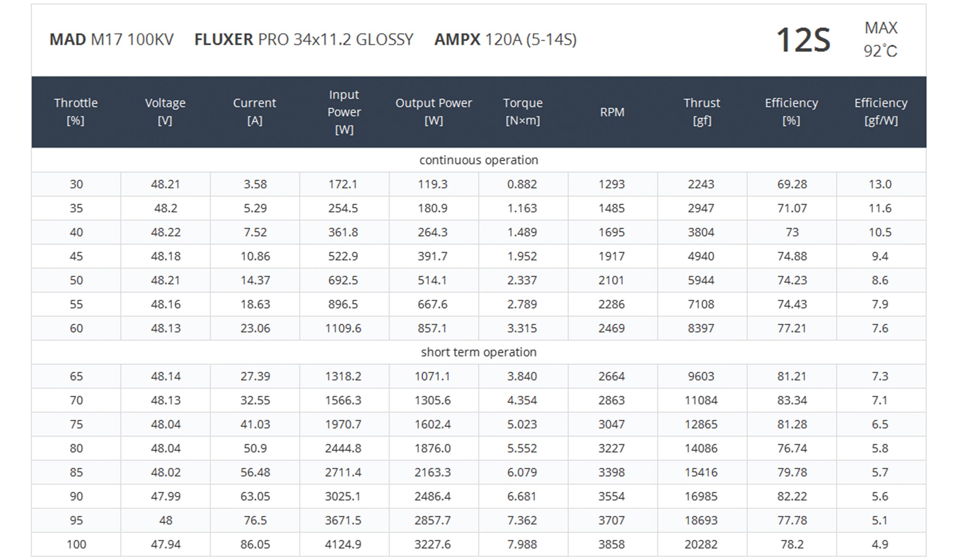Click the Efficiency [gf/W] column header

click(881, 111)
